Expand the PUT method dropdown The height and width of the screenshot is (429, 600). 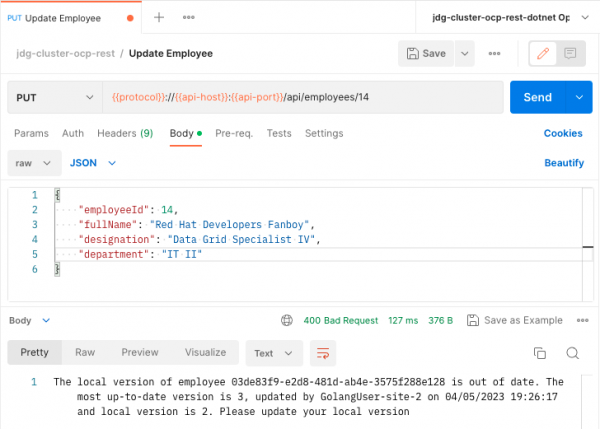[x=54, y=98]
